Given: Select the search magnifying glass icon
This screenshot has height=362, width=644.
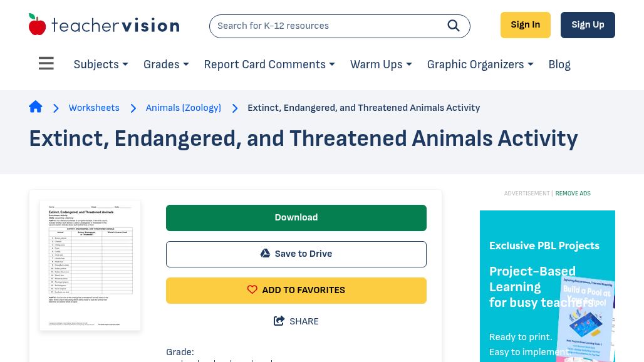Looking at the screenshot, I should tap(454, 26).
